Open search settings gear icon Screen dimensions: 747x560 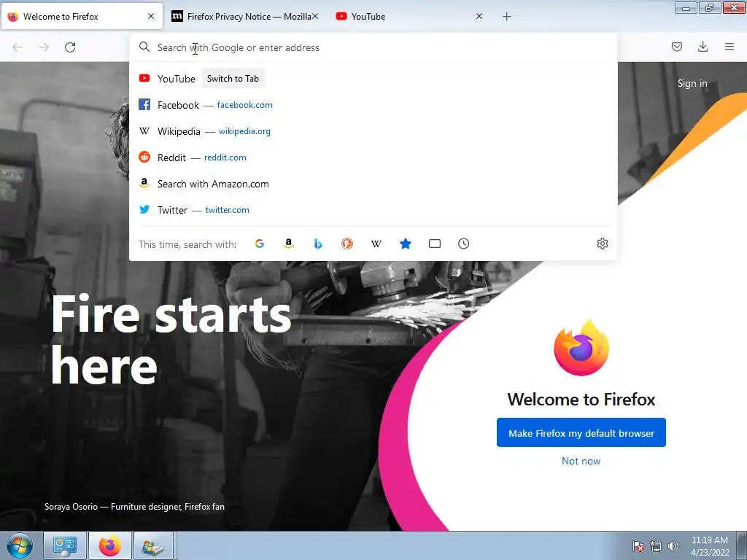pos(602,244)
